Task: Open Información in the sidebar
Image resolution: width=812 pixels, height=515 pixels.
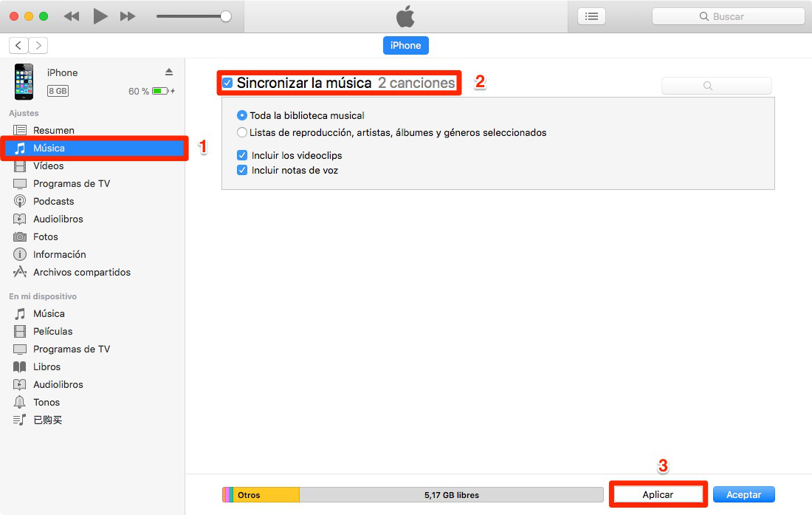Action: (x=60, y=254)
